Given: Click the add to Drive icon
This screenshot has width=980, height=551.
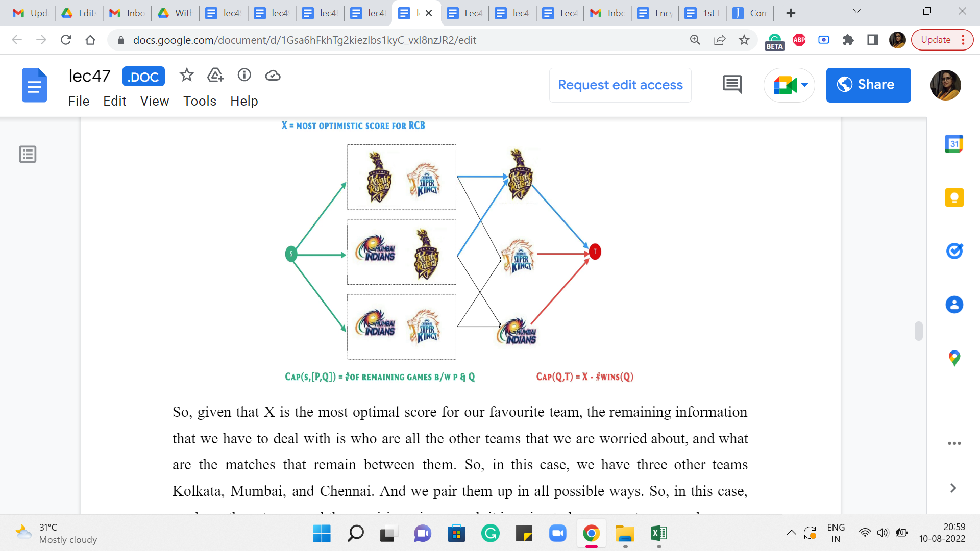Looking at the screenshot, I should (215, 76).
